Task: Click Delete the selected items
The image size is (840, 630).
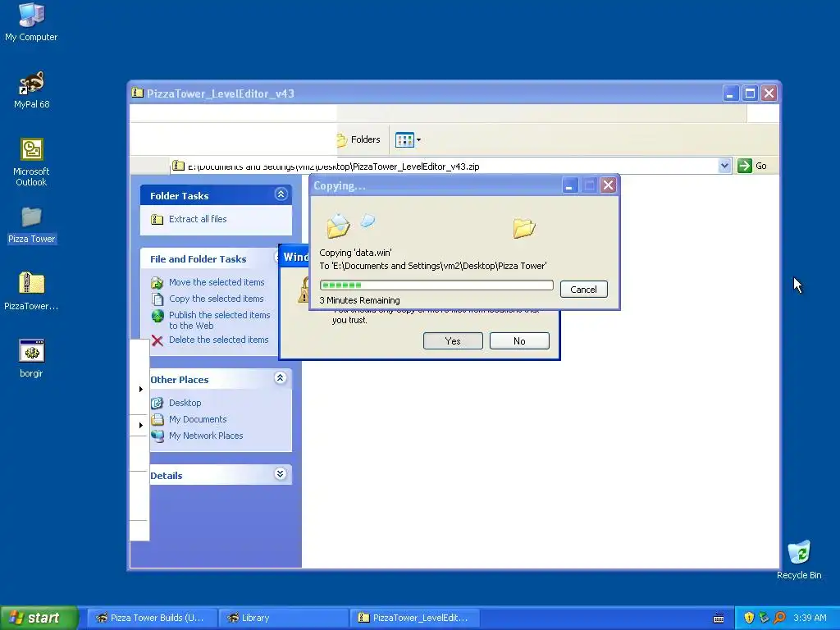Action: (x=218, y=340)
